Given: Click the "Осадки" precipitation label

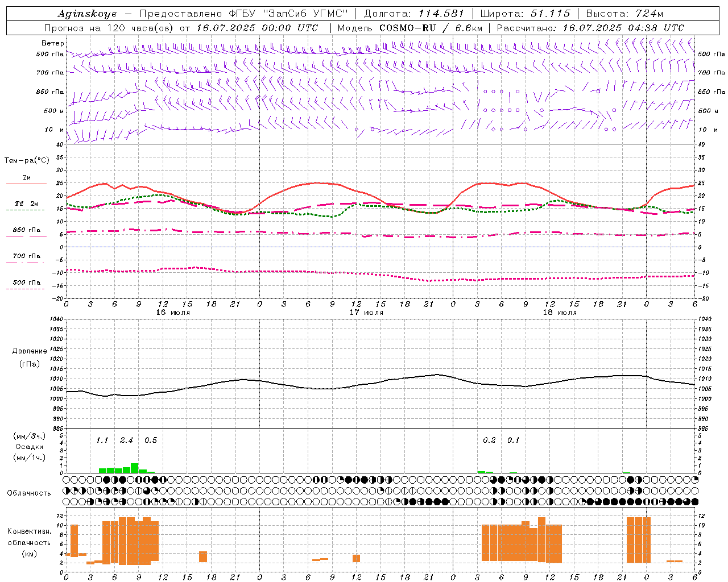Looking at the screenshot, I should (x=29, y=447).
